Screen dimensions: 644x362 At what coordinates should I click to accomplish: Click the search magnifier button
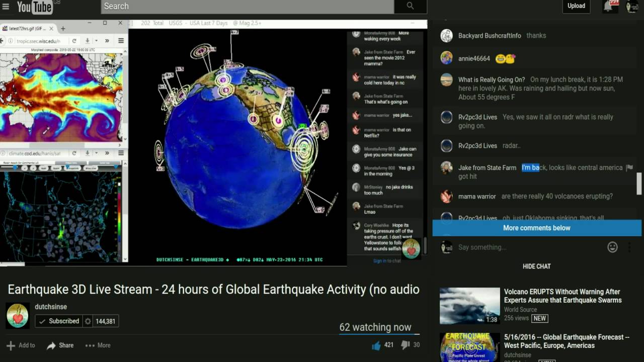coord(410,6)
